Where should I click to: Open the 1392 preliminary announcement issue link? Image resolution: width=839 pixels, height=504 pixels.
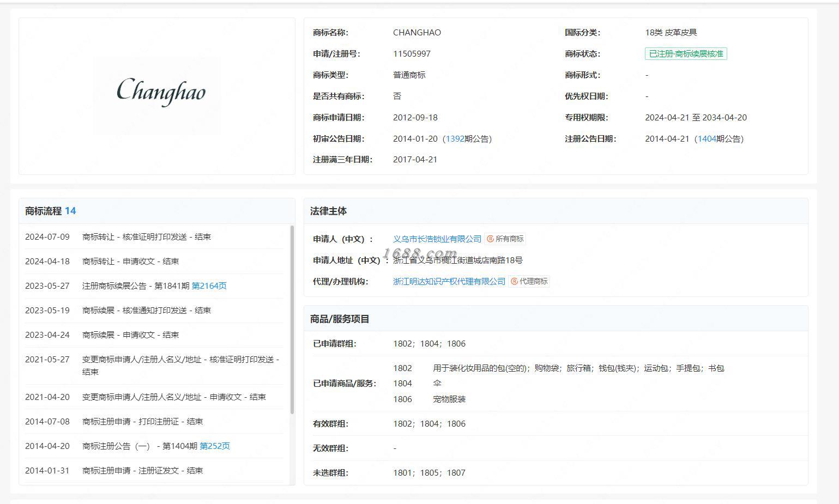coord(455,139)
